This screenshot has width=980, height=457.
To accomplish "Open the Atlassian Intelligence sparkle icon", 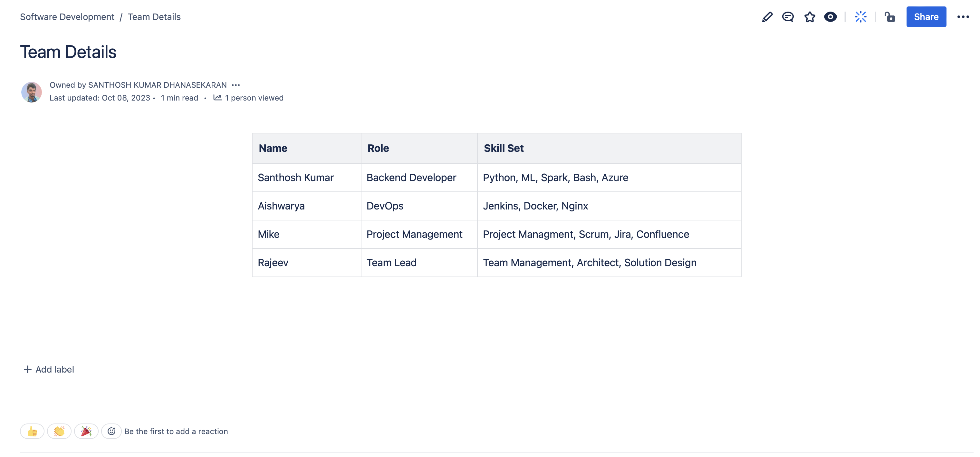I will pos(860,17).
